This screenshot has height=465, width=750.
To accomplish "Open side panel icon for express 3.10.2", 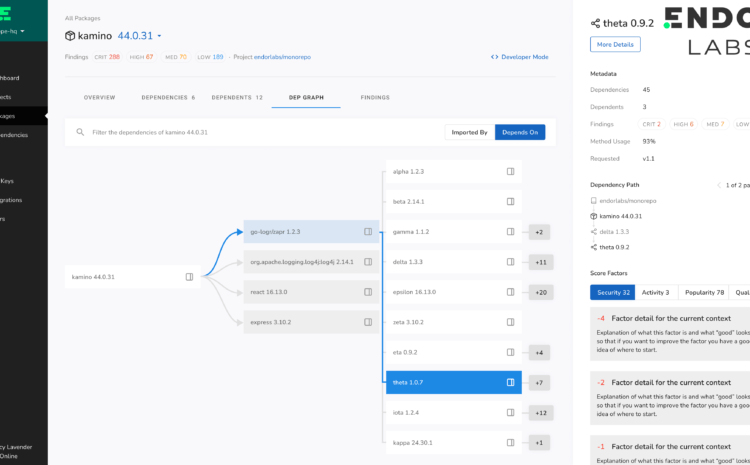I will (368, 322).
